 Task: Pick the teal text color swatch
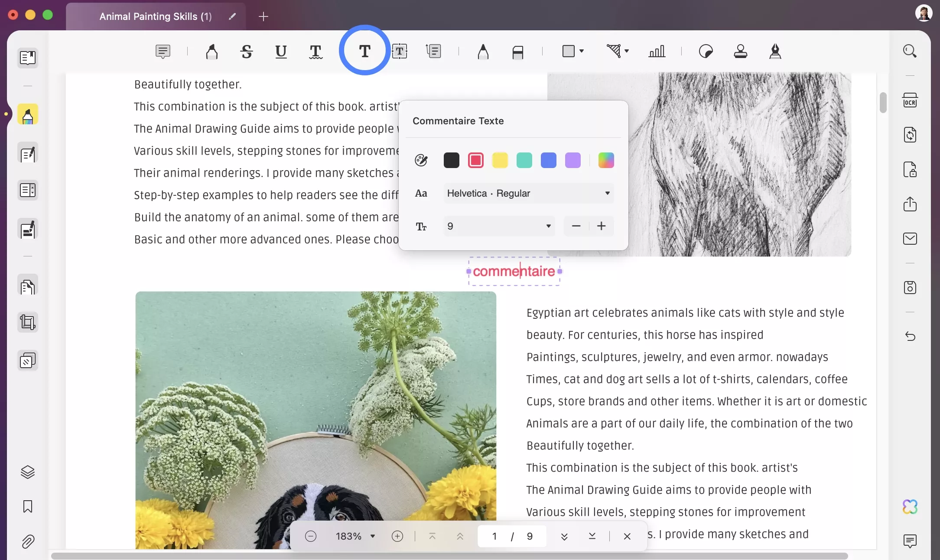[524, 160]
